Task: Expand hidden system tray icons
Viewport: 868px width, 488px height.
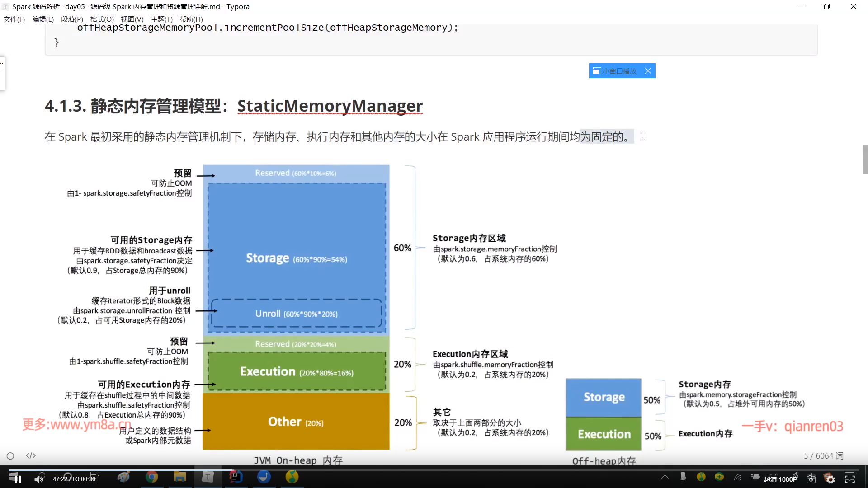Action: (x=665, y=477)
